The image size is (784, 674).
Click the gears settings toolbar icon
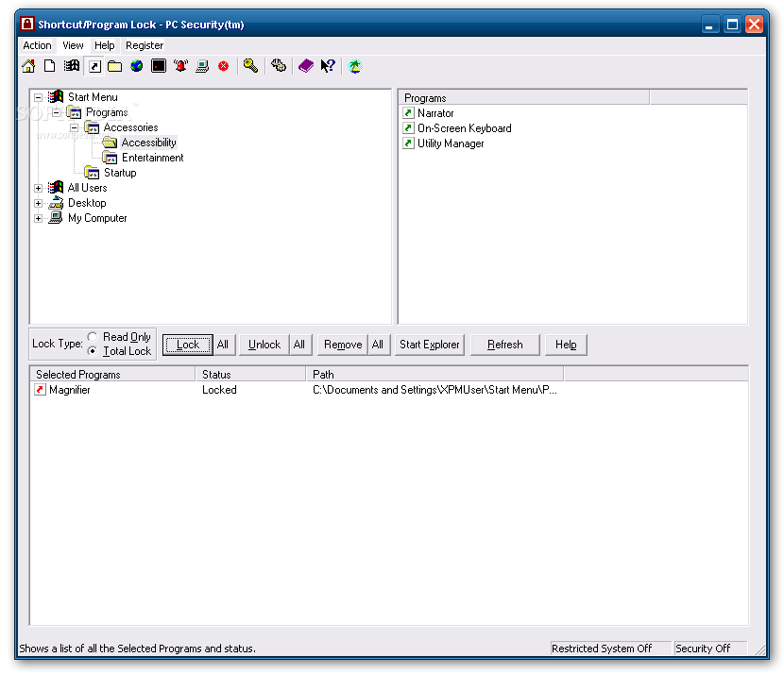pos(279,65)
